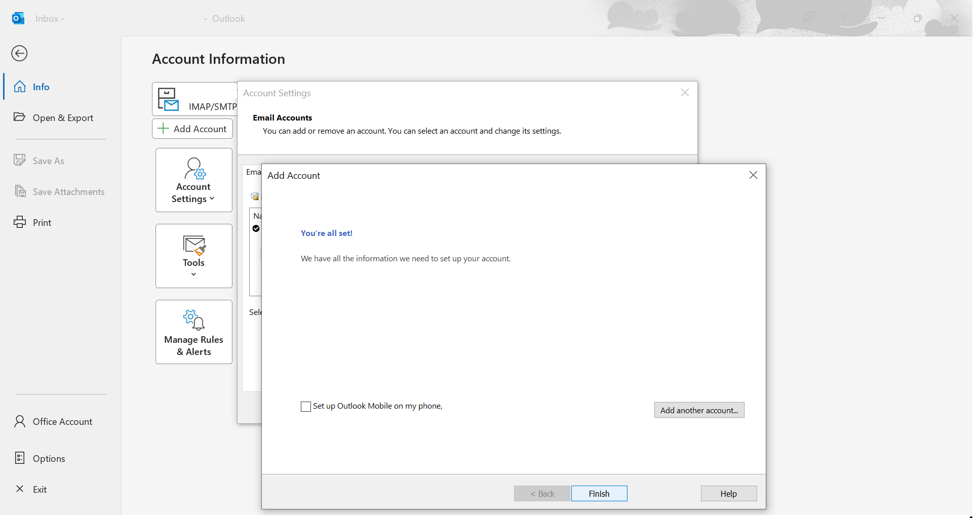Check Set up Outlook Mobile on my phone
The image size is (980, 518).
(x=306, y=407)
